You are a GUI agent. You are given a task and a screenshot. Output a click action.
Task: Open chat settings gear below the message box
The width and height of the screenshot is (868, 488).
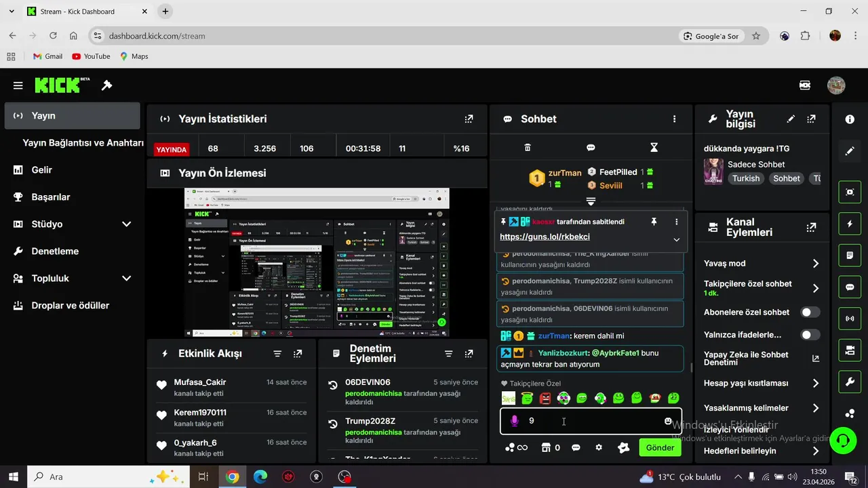tap(599, 447)
